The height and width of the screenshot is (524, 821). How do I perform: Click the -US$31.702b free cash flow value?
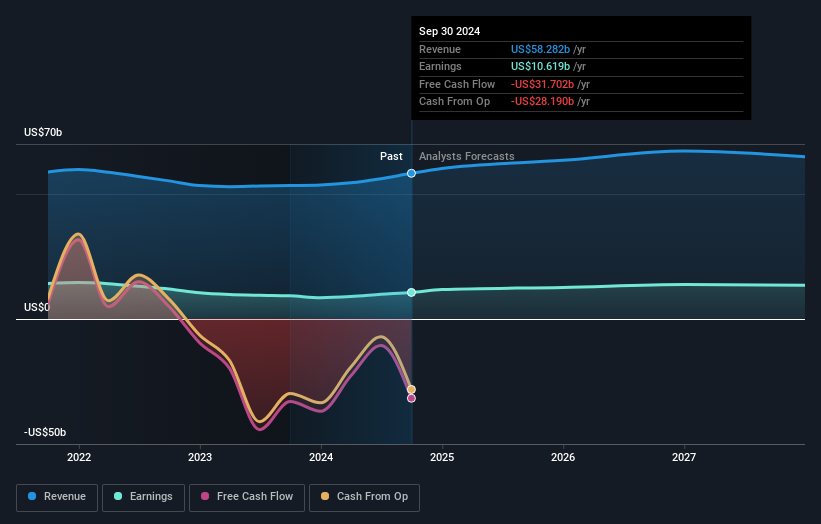542,84
